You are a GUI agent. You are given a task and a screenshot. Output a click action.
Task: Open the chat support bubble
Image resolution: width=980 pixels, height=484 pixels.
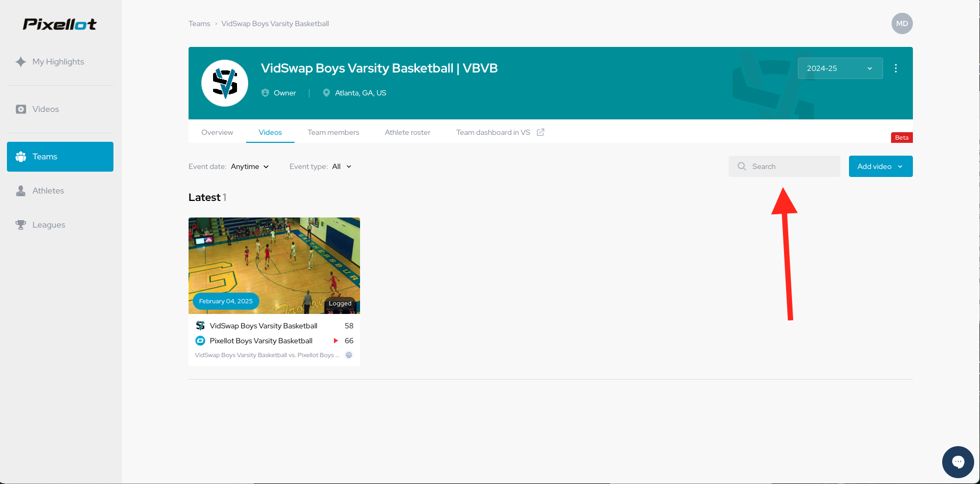pyautogui.click(x=958, y=462)
